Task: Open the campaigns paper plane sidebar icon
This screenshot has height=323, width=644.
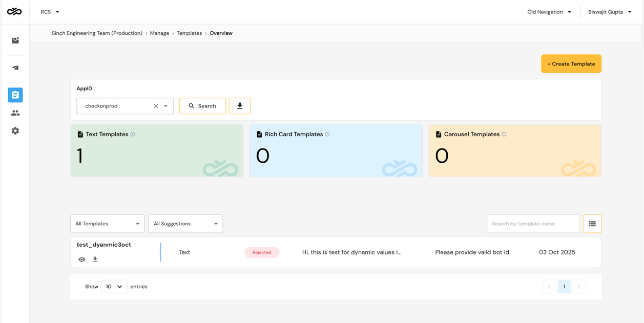Action: pyautogui.click(x=15, y=68)
